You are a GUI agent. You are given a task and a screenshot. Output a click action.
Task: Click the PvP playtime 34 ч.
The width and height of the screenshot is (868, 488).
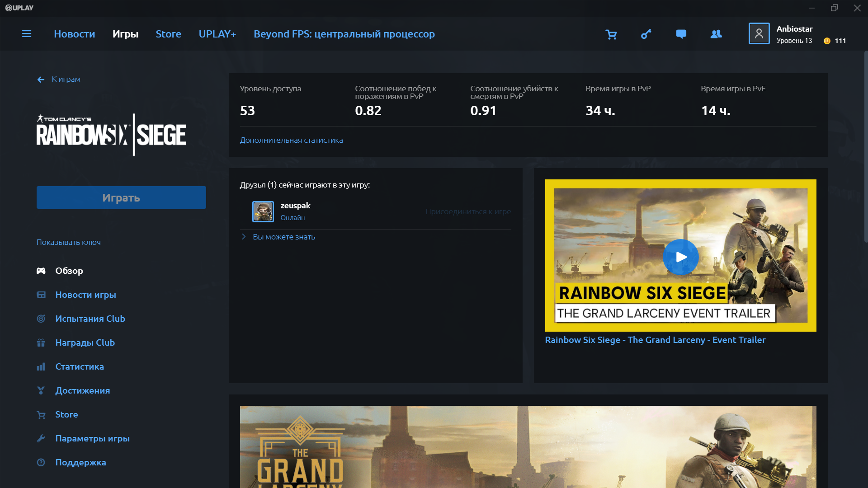(600, 111)
